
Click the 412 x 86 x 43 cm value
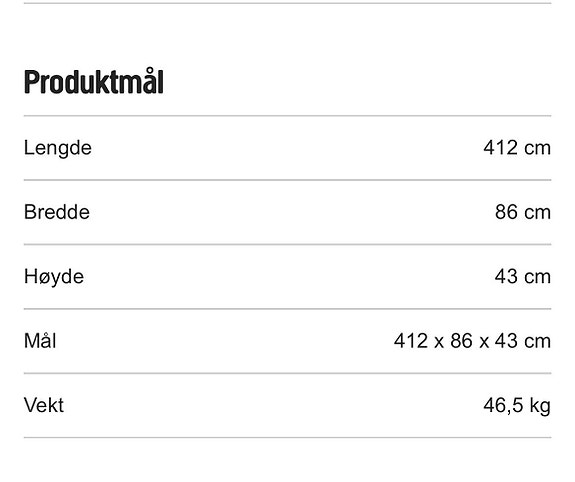(x=472, y=341)
